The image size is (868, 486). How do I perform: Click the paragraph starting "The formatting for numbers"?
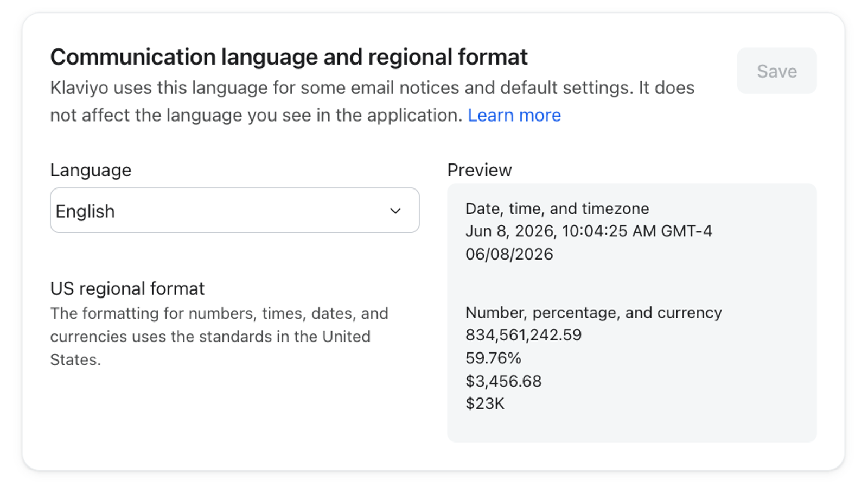[219, 337]
